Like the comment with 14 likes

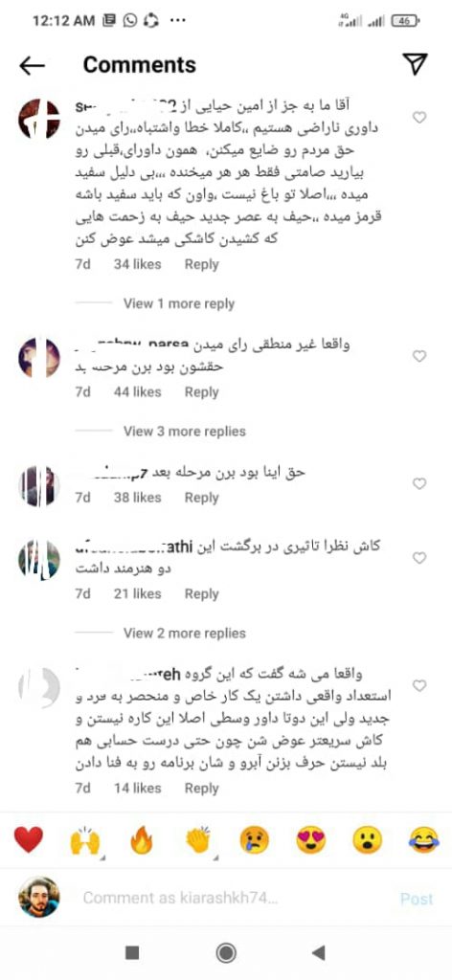pos(419,685)
